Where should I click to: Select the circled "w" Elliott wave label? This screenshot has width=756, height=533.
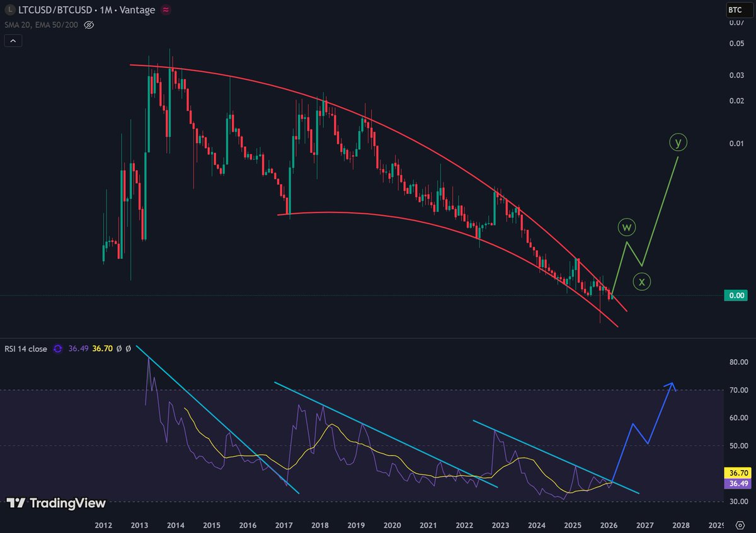point(626,226)
